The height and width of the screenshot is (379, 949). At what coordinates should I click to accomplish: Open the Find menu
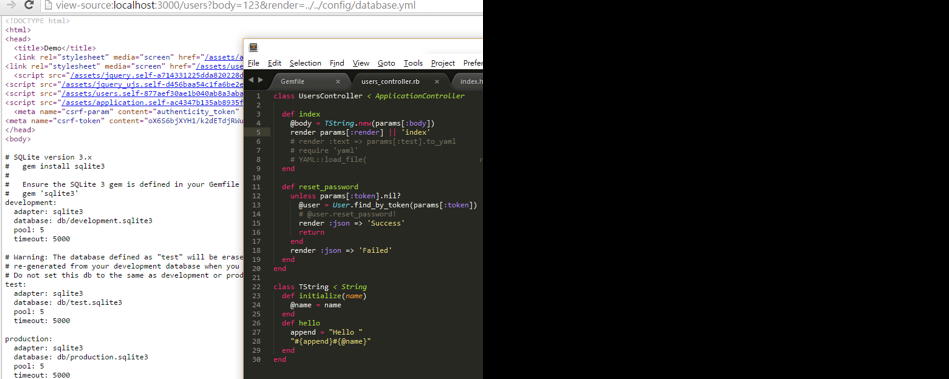point(337,63)
